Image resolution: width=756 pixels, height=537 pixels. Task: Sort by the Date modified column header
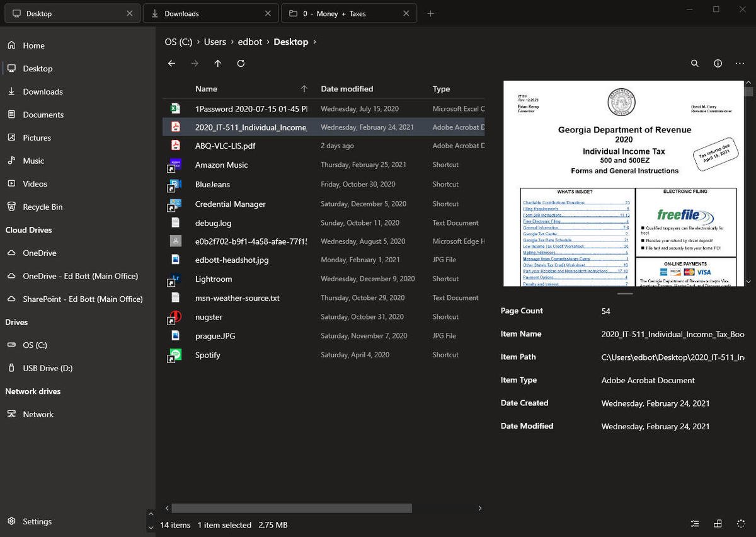click(x=346, y=89)
